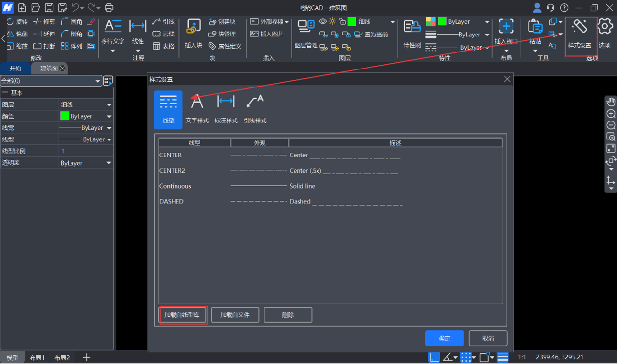617x364 pixels.
Task: Open the 线宽 ByLayer dropdown in properties
Action: coord(109,128)
